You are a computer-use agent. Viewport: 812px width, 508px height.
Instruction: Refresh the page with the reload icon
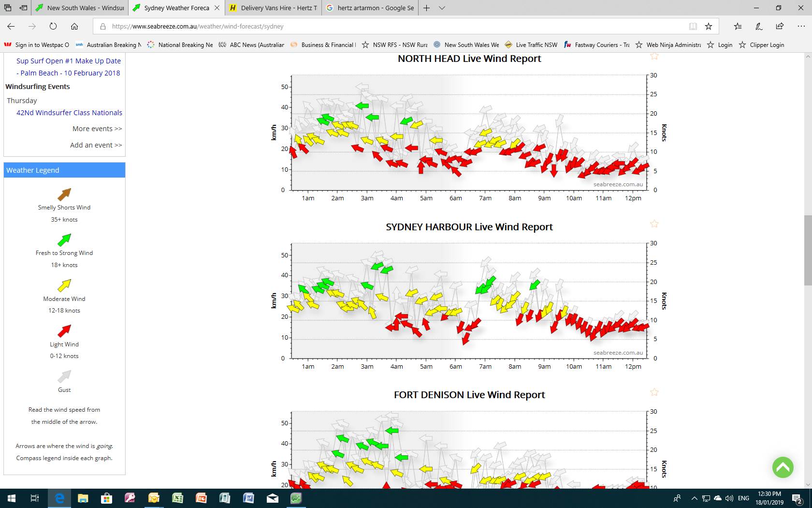coord(53,26)
